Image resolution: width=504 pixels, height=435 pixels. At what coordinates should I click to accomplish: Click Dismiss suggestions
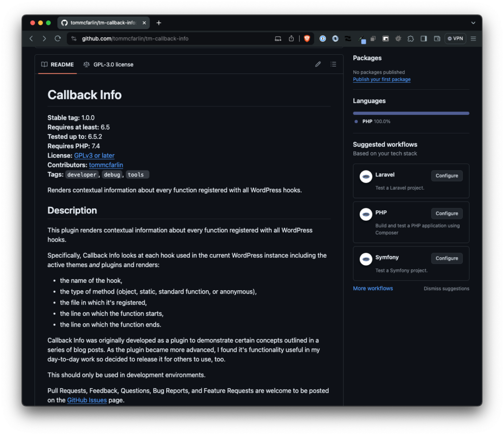pos(446,289)
